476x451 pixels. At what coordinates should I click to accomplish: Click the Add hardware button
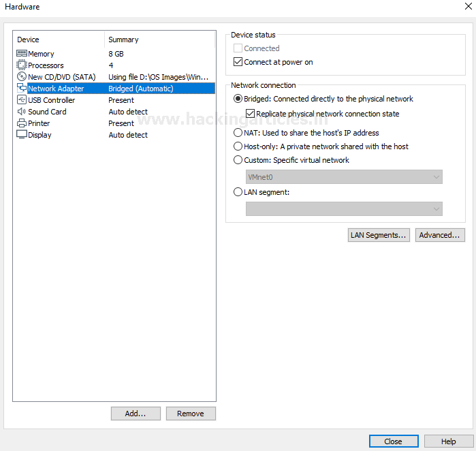click(136, 414)
